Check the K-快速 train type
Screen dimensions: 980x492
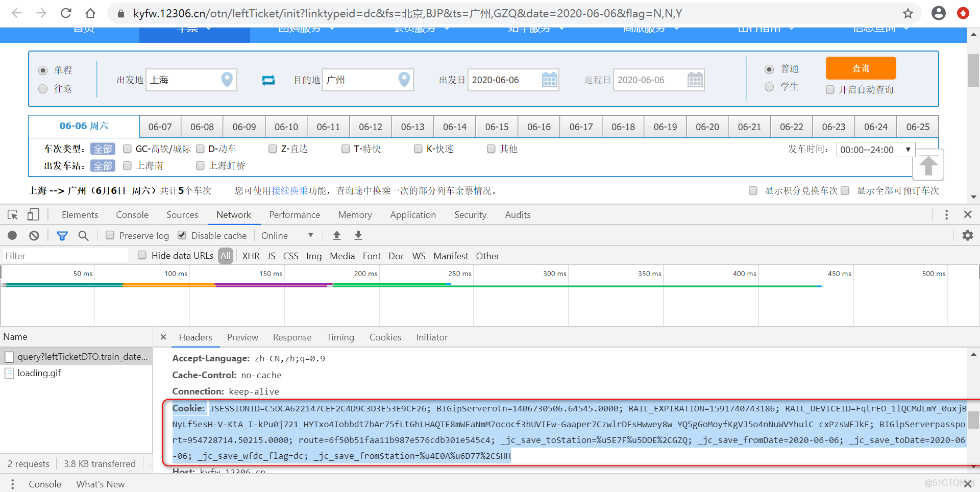[x=418, y=149]
